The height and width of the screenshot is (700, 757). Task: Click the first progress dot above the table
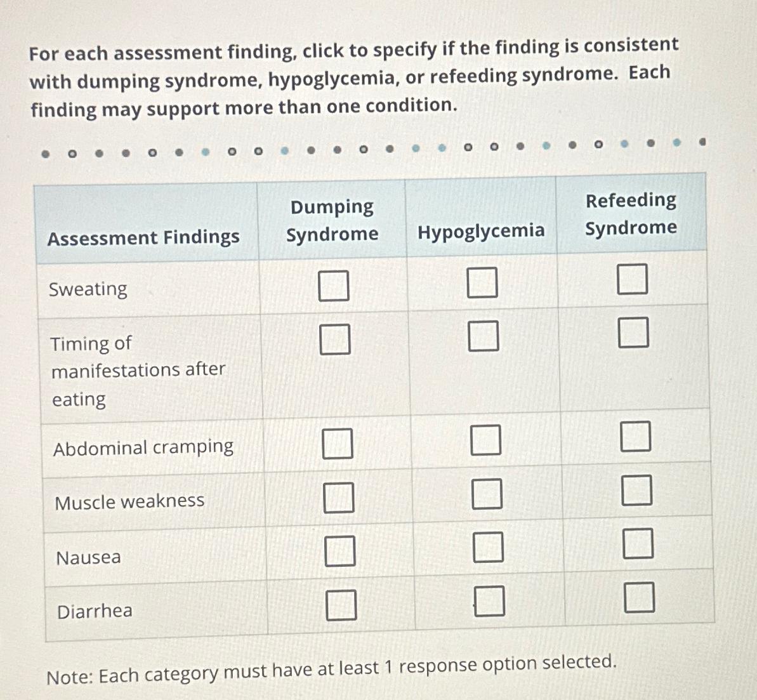pos(46,154)
